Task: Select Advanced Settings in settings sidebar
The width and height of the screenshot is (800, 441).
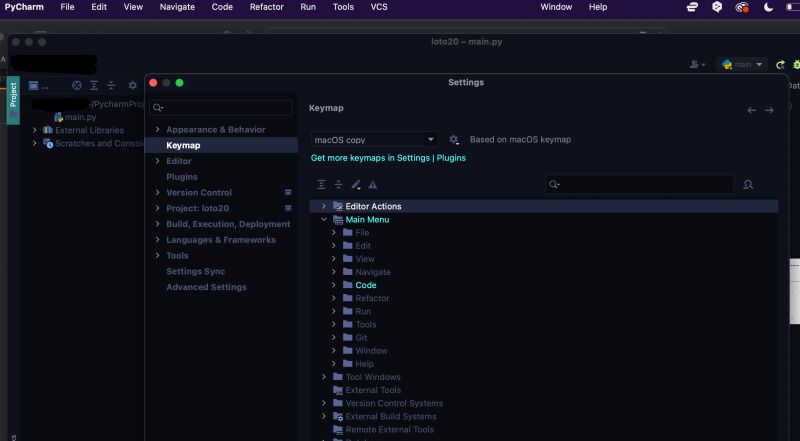Action: coord(206,287)
